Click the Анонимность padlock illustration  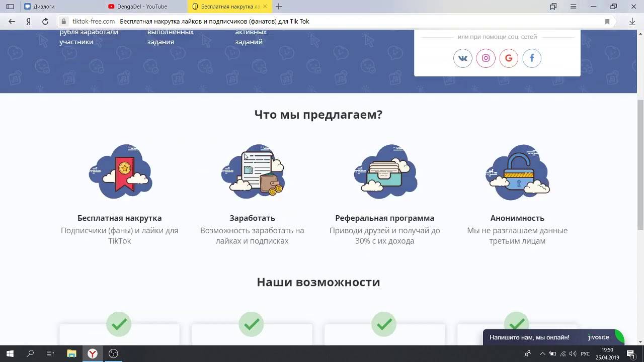[x=517, y=172]
